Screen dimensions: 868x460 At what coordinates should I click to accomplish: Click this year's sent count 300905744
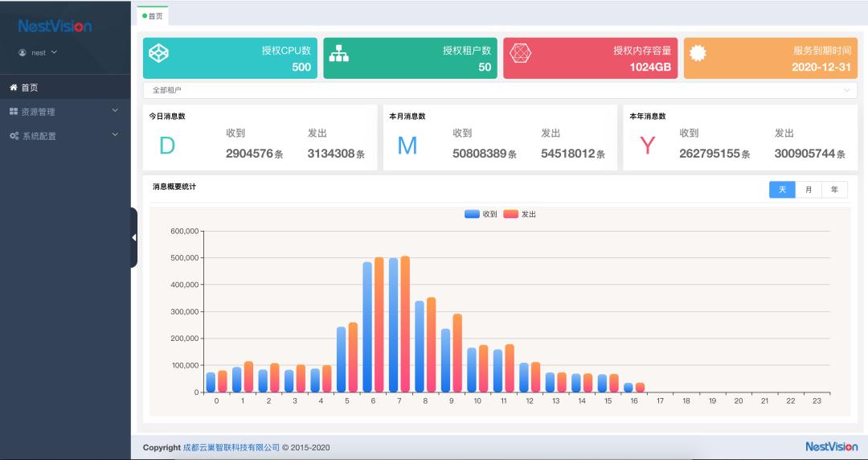(x=805, y=154)
